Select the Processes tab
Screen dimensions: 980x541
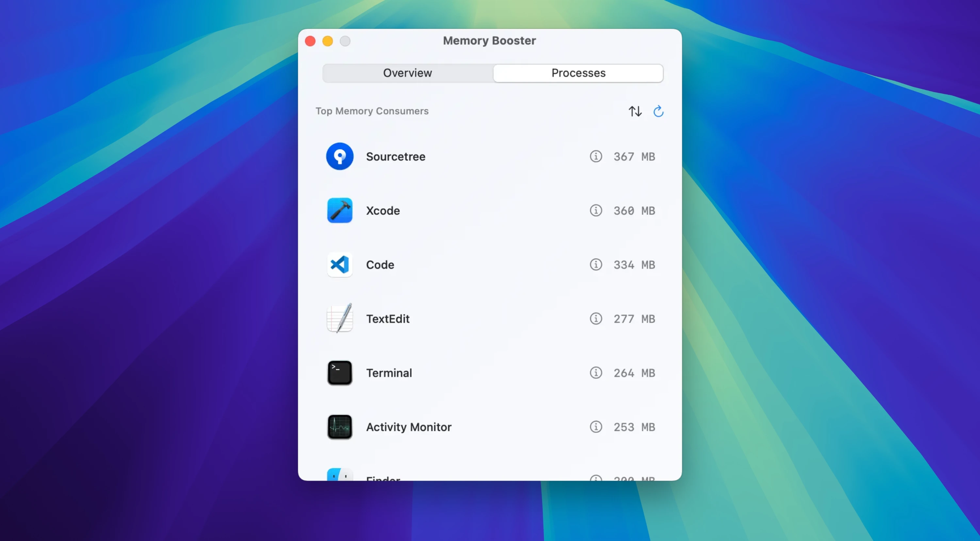pyautogui.click(x=578, y=73)
